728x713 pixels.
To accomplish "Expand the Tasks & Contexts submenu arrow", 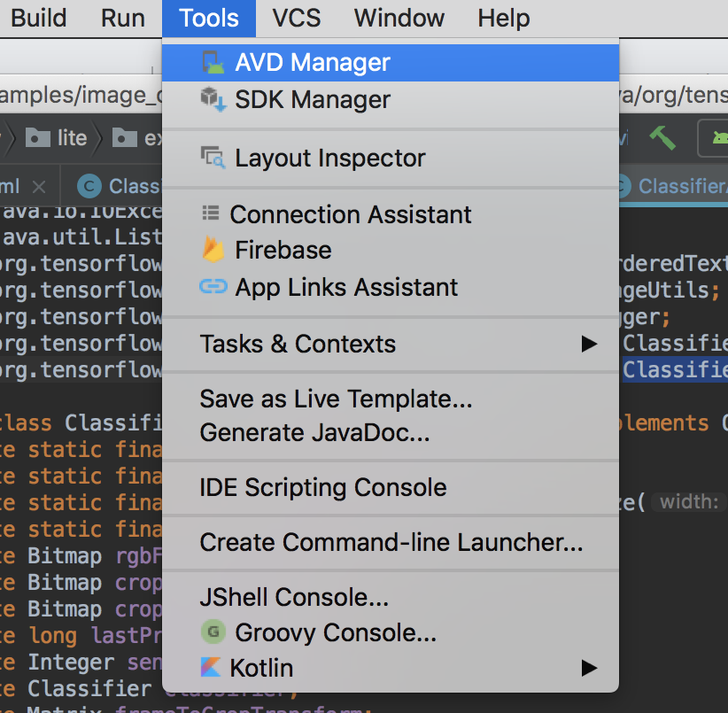I will click(x=589, y=344).
